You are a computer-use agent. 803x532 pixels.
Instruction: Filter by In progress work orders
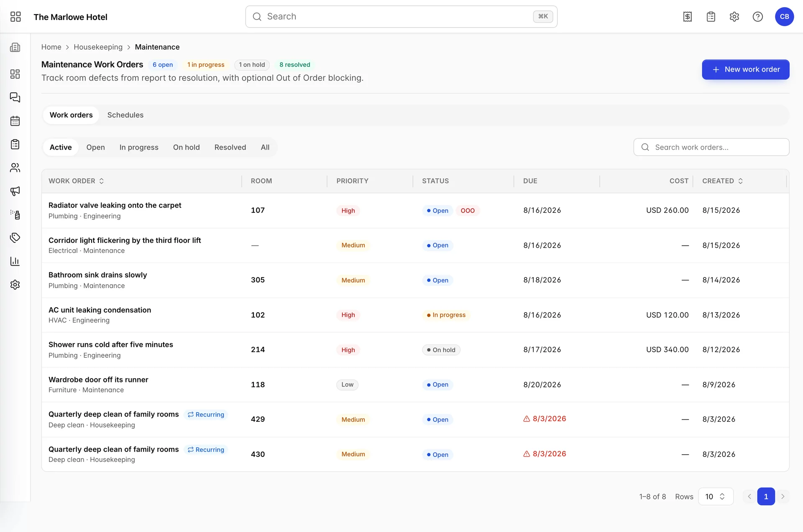139,147
